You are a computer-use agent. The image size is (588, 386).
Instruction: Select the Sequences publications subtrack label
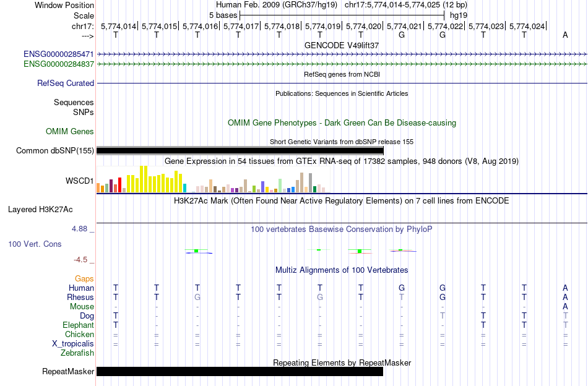(x=74, y=102)
